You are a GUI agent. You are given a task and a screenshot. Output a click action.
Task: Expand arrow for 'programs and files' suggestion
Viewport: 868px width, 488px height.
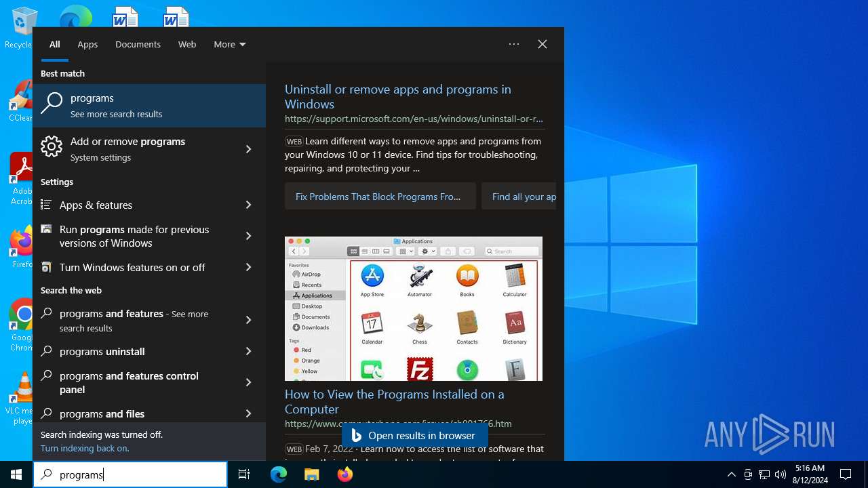(x=248, y=413)
